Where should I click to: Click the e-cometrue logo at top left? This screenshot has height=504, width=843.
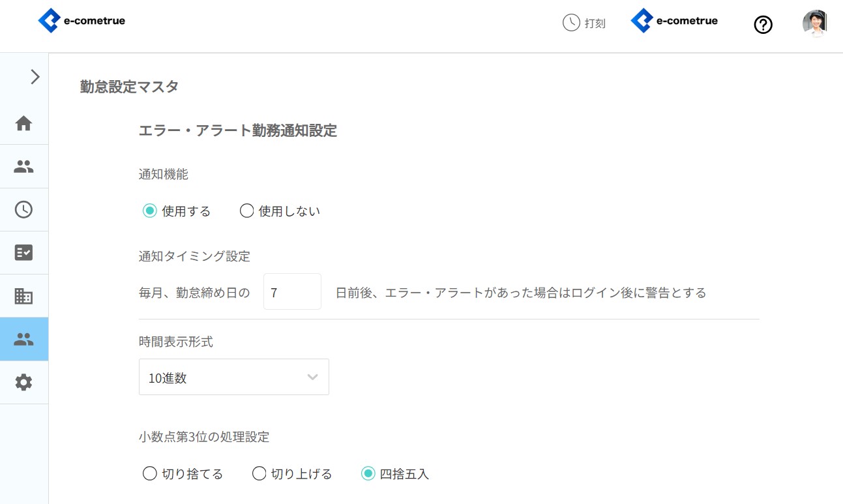82,21
